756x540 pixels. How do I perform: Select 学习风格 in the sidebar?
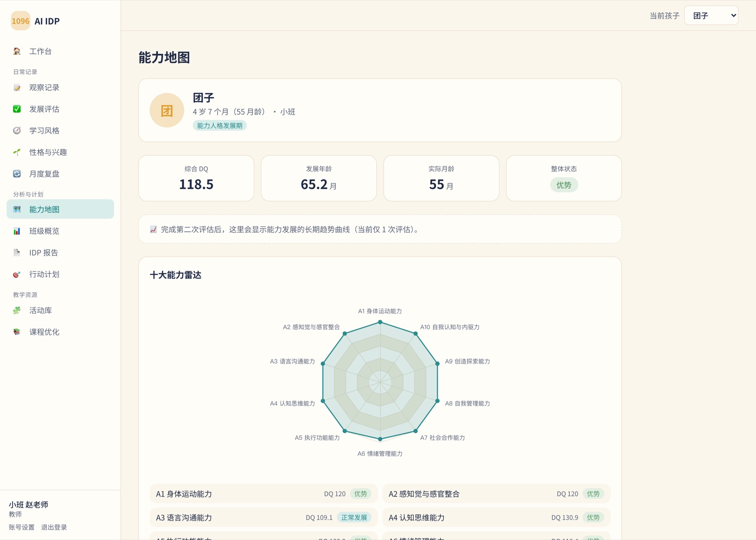[x=60, y=130]
